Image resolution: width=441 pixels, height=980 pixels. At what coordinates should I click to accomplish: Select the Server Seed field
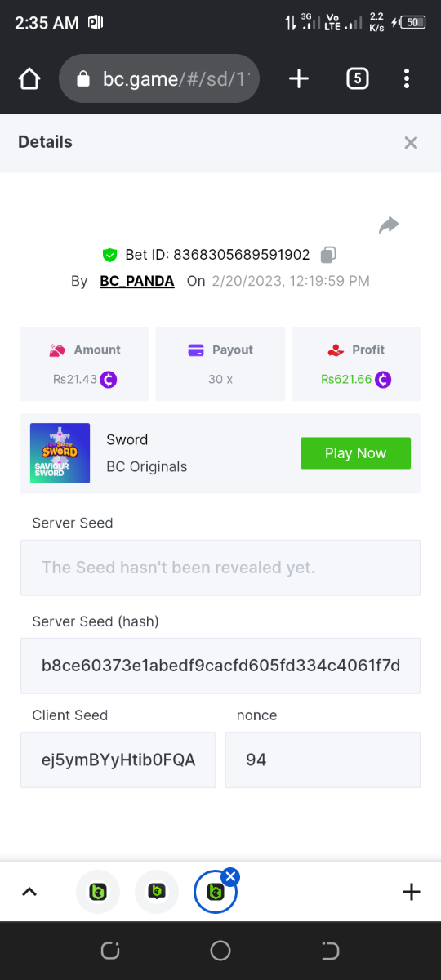pyautogui.click(x=220, y=568)
